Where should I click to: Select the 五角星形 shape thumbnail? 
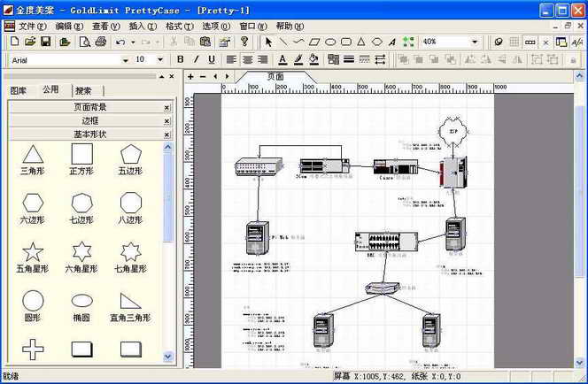pos(33,251)
